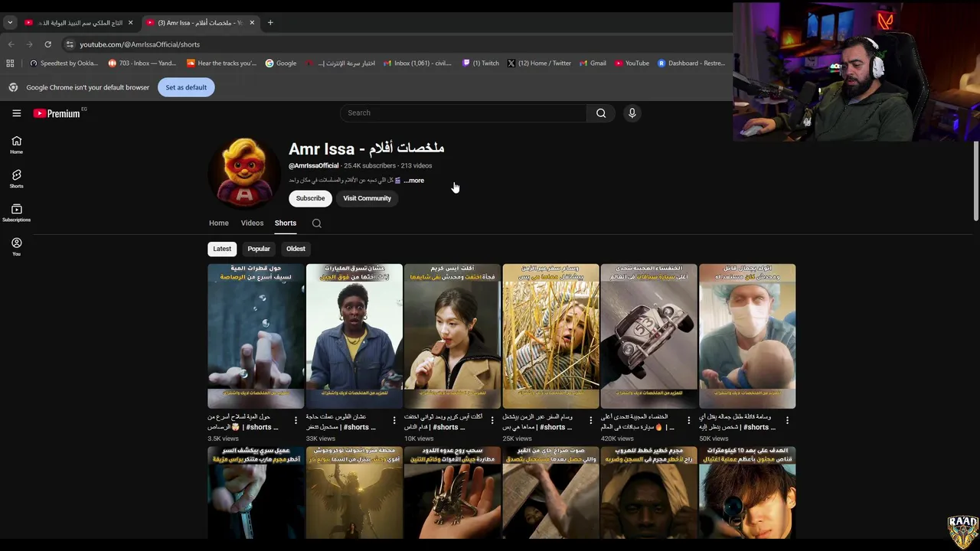Open the Dashboard - Restream bookmark
Screen dimensions: 980x551
point(691,64)
